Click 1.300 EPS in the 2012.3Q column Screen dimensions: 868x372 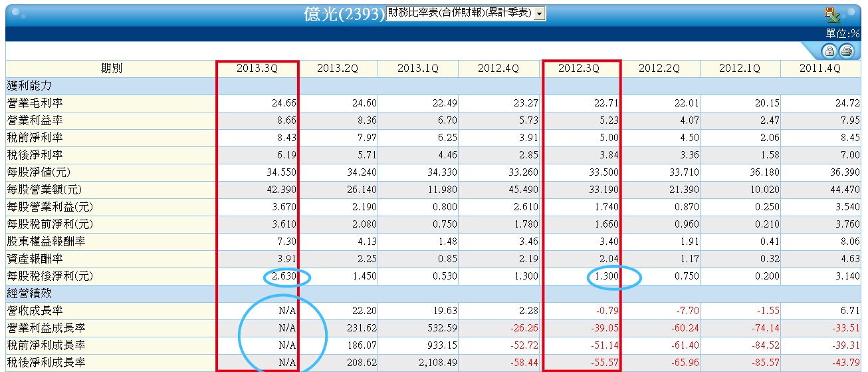click(605, 276)
